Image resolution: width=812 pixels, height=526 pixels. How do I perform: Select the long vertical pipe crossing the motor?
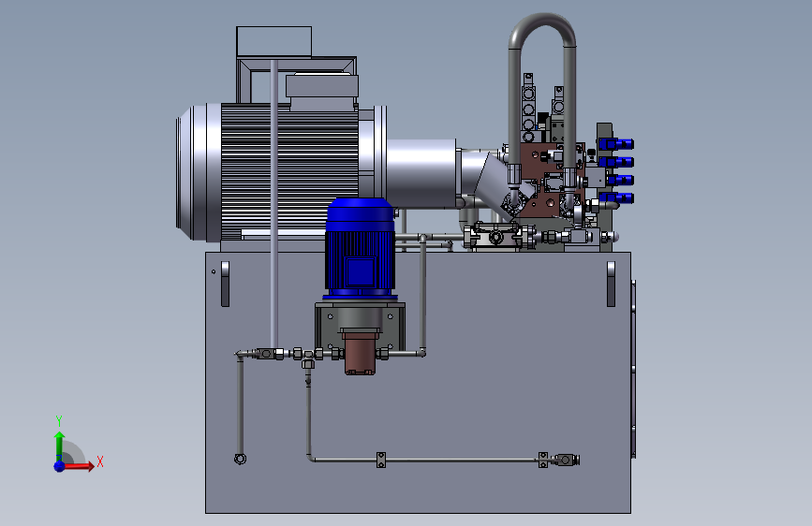(274, 204)
